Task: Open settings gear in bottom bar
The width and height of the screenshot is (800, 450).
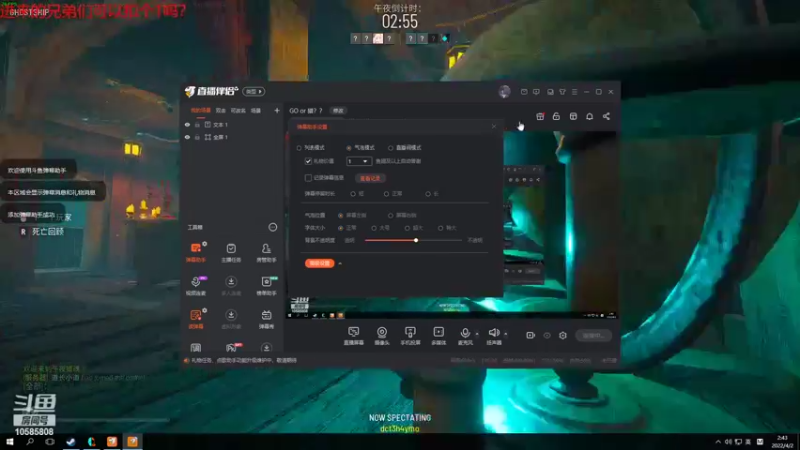Action: pyautogui.click(x=563, y=335)
